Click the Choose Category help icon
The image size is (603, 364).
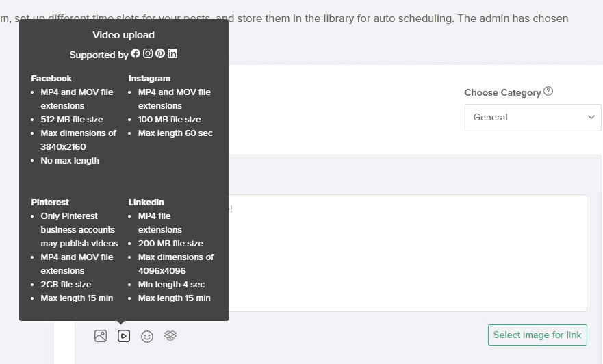(x=548, y=92)
